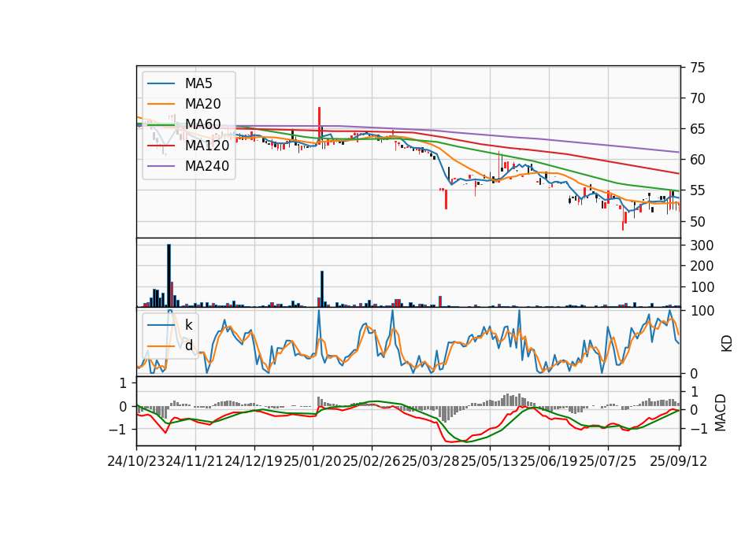Click the 25/05/13 date axis label
The height and width of the screenshot is (543, 756).
coord(489,461)
